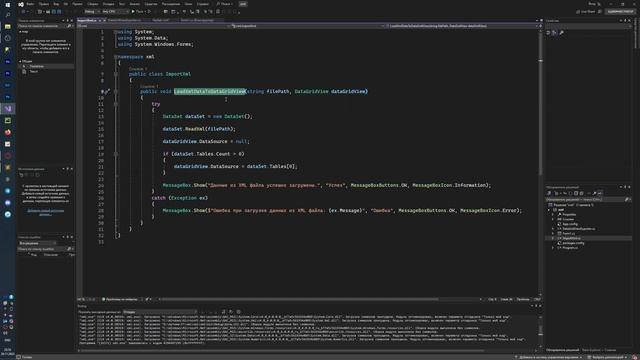Click the pin icon of the Вывод panel

tap(536, 306)
